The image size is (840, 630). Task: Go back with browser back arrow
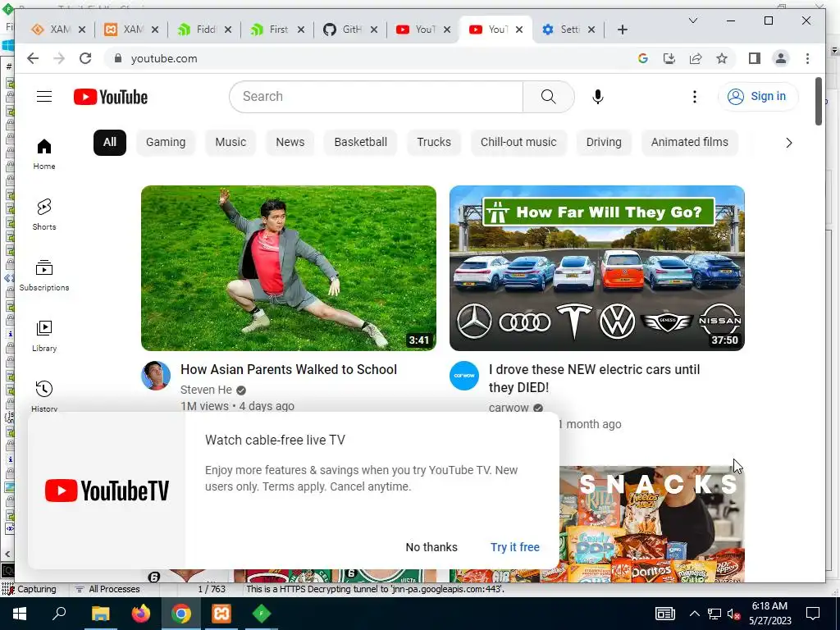(33, 58)
